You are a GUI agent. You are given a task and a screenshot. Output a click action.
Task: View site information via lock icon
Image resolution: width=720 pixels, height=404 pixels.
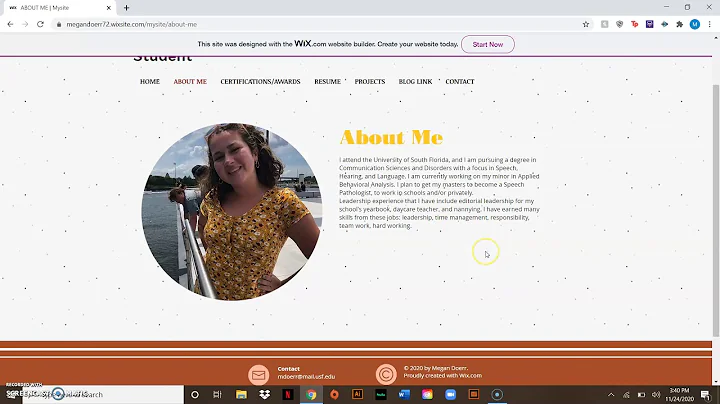coord(59,24)
